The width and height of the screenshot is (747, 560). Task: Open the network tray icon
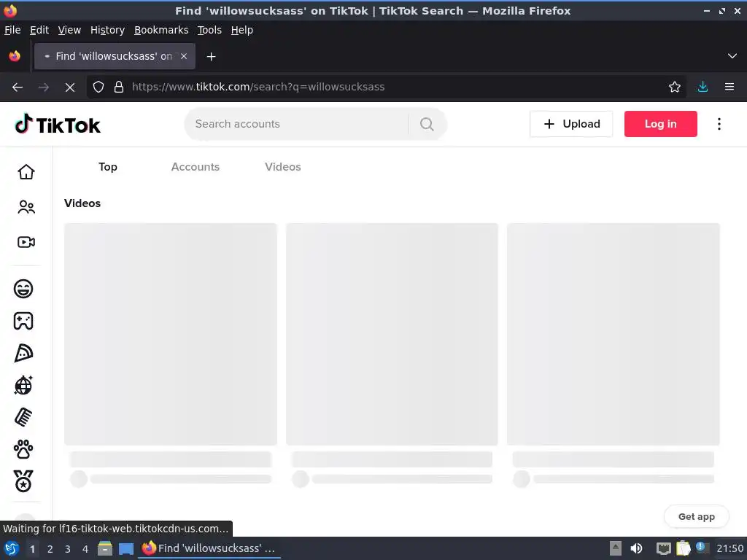coord(663,548)
